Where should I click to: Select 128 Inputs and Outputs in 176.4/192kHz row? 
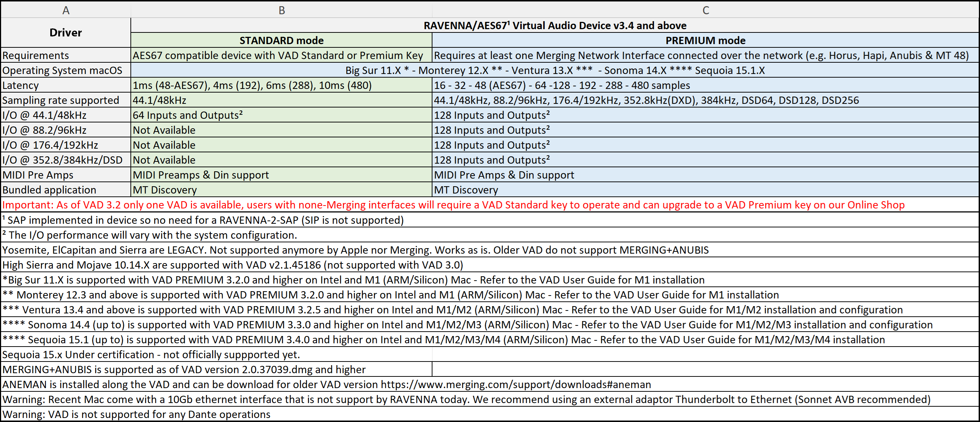point(706,145)
